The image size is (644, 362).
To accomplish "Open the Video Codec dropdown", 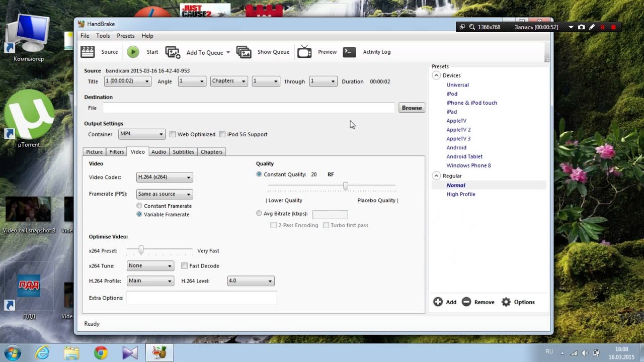I will [165, 177].
